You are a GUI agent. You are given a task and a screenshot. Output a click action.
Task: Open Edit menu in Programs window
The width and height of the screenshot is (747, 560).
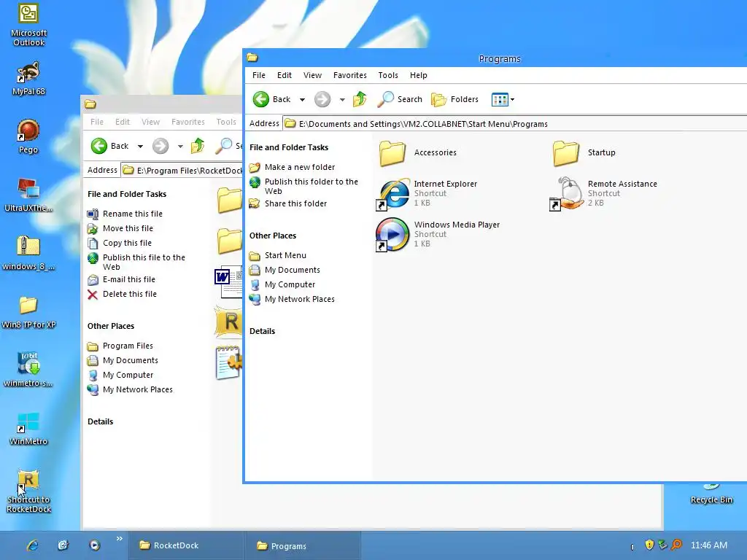[285, 75]
